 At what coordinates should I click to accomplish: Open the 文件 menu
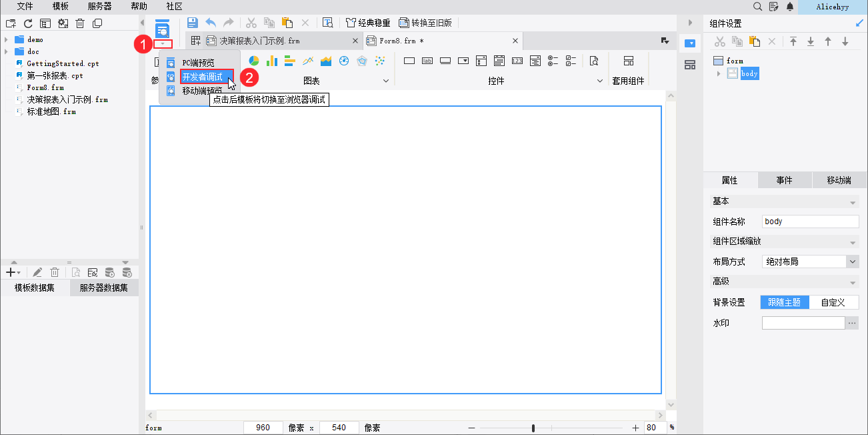point(25,6)
